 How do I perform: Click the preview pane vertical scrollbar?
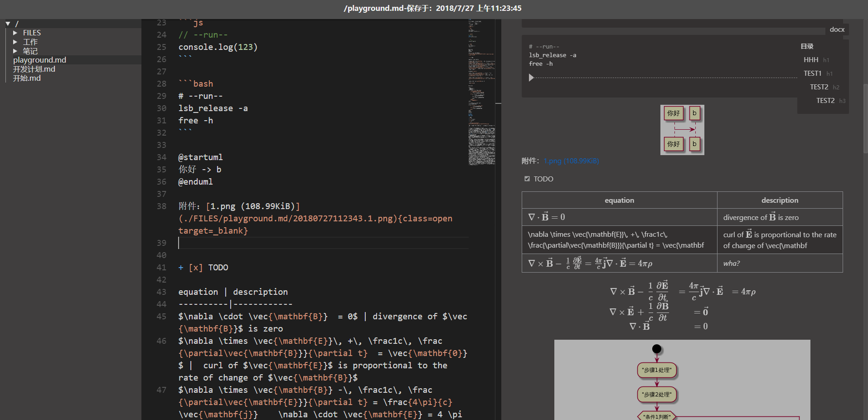[865, 118]
